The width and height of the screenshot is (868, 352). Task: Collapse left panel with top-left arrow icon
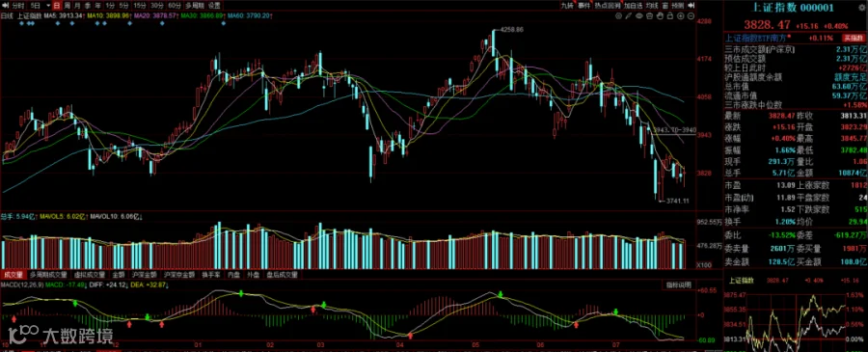[5, 6]
